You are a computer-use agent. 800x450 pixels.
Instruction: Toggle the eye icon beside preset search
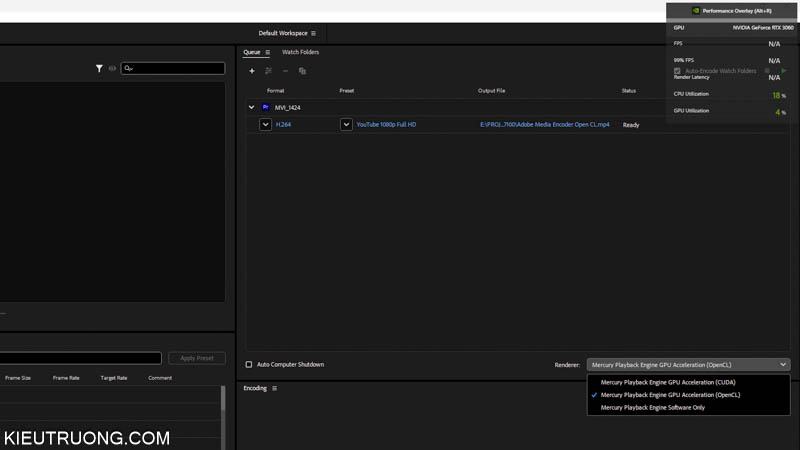pyautogui.click(x=112, y=68)
